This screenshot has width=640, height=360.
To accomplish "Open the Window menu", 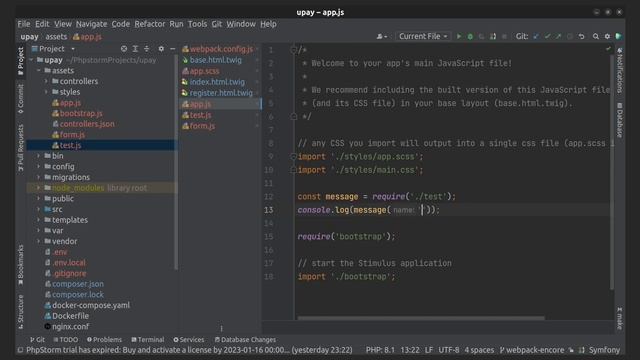I will tap(241, 24).
